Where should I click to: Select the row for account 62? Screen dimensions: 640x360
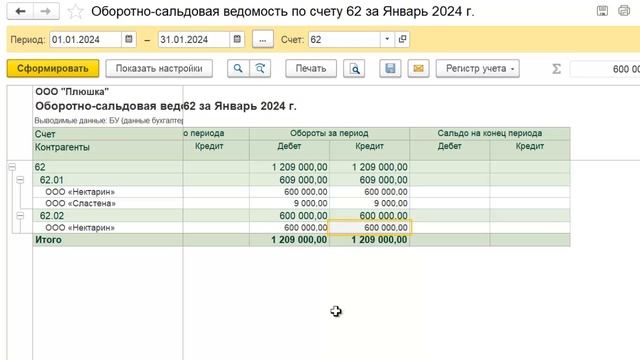tap(301, 167)
